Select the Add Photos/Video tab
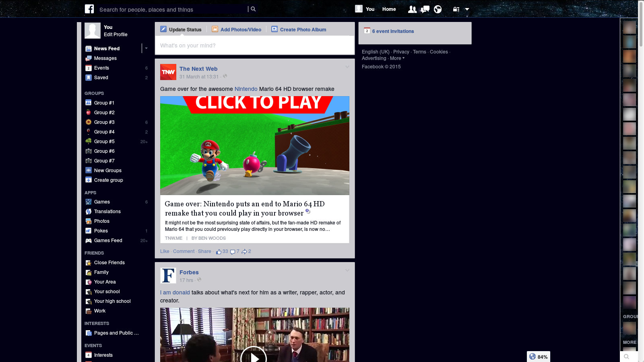This screenshot has height=362, width=644. [x=237, y=29]
